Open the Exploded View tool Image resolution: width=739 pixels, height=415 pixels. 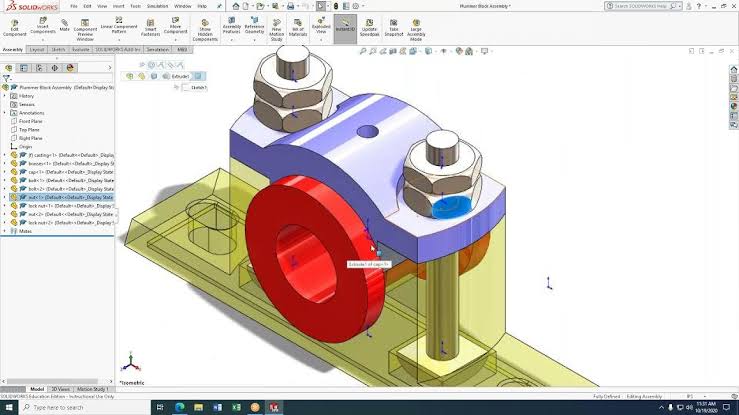click(x=321, y=25)
